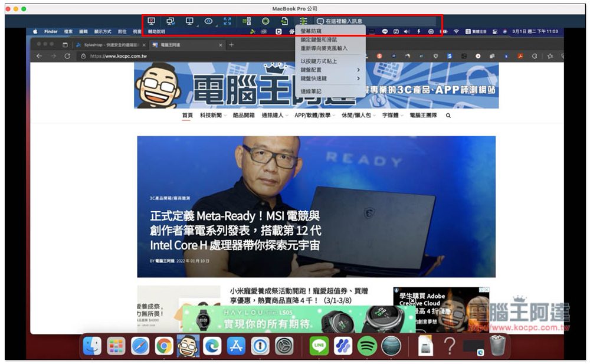Open Spotify from the Dock
590x364 pixels.
click(x=367, y=346)
